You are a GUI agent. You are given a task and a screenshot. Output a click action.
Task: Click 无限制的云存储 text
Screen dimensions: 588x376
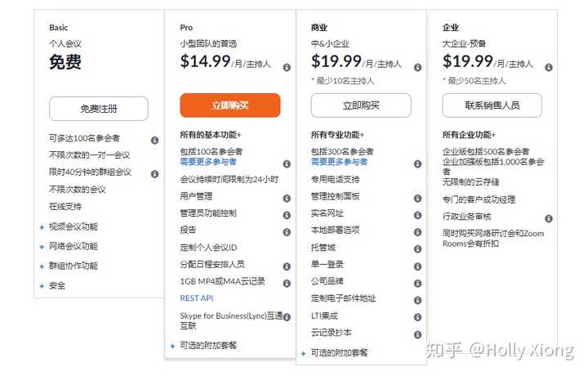[x=470, y=182]
